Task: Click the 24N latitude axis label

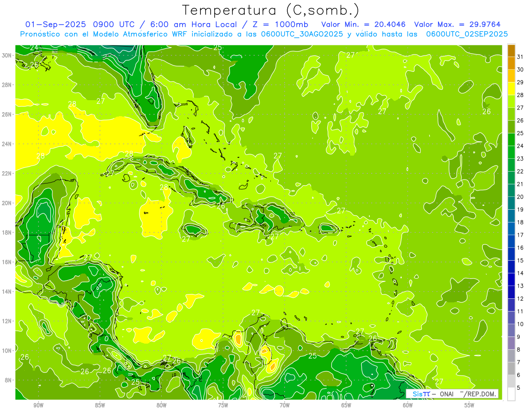Action: pyautogui.click(x=7, y=144)
